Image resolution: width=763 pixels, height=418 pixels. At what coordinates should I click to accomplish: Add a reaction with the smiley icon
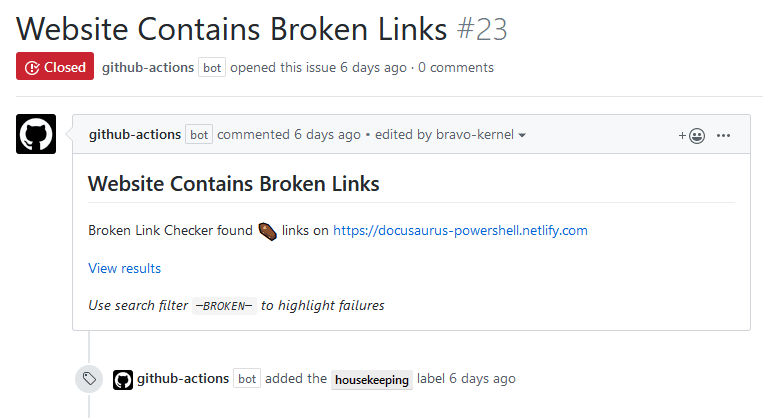(692, 135)
